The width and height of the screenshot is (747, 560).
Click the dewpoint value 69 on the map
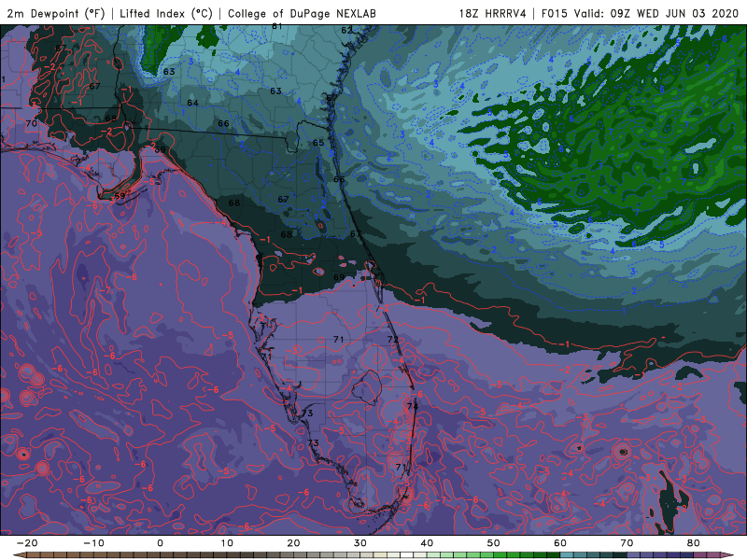[339, 277]
